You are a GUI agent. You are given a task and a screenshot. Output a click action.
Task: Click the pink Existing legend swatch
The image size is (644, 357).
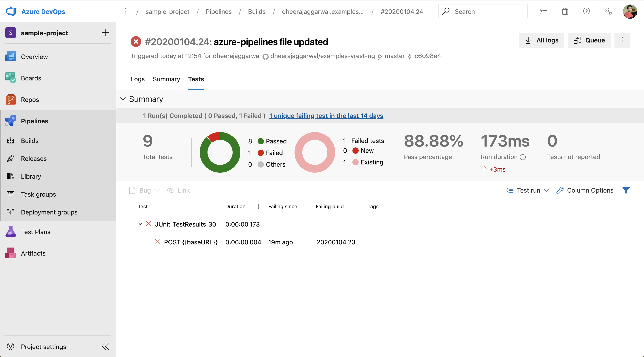click(x=355, y=162)
